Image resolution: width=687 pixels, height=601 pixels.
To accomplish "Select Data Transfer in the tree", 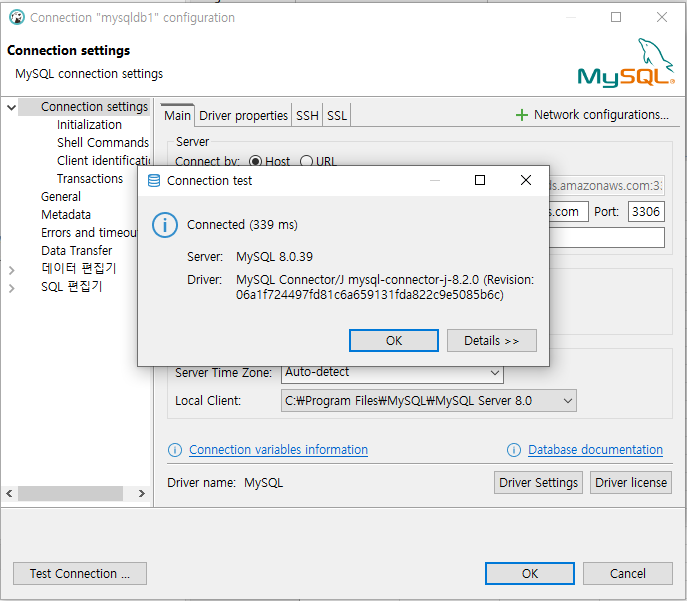I will (x=77, y=251).
